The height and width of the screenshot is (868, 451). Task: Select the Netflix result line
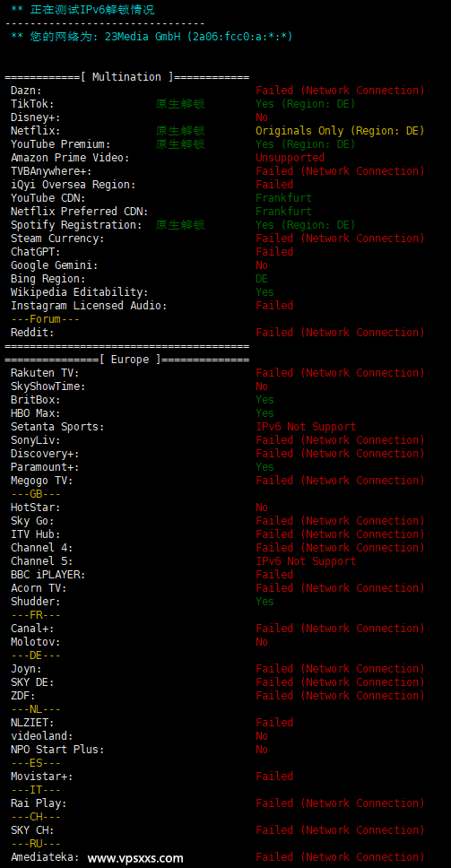click(218, 131)
